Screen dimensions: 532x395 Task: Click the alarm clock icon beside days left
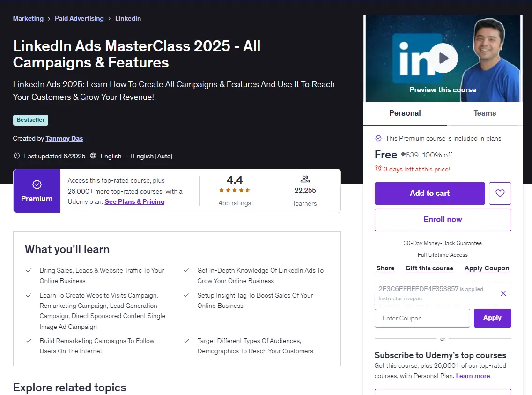378,169
